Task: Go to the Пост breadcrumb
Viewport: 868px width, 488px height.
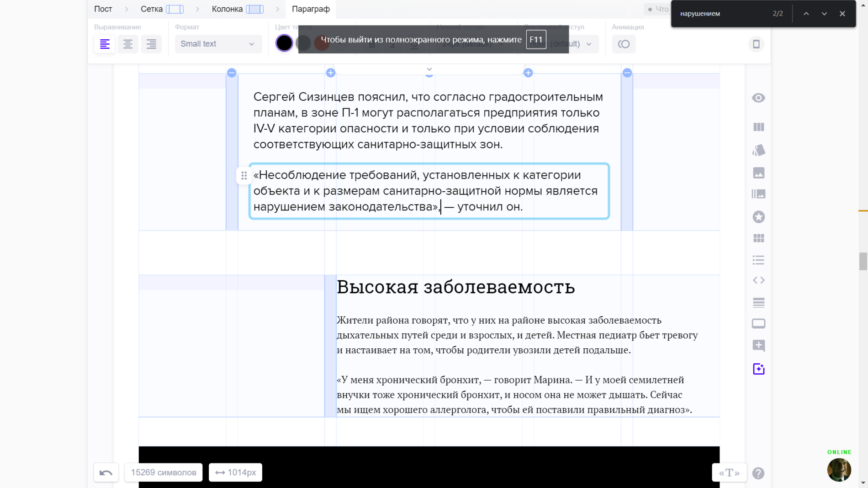Action: point(103,9)
